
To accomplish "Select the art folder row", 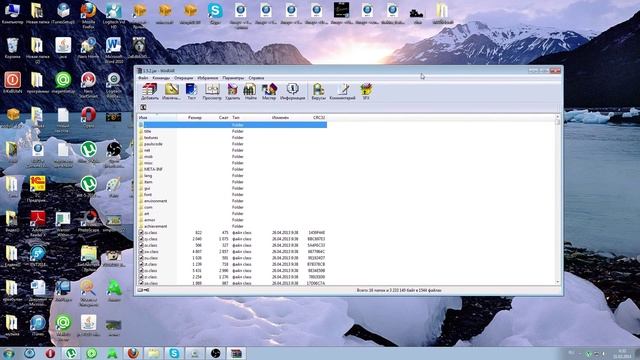I will click(232, 213).
